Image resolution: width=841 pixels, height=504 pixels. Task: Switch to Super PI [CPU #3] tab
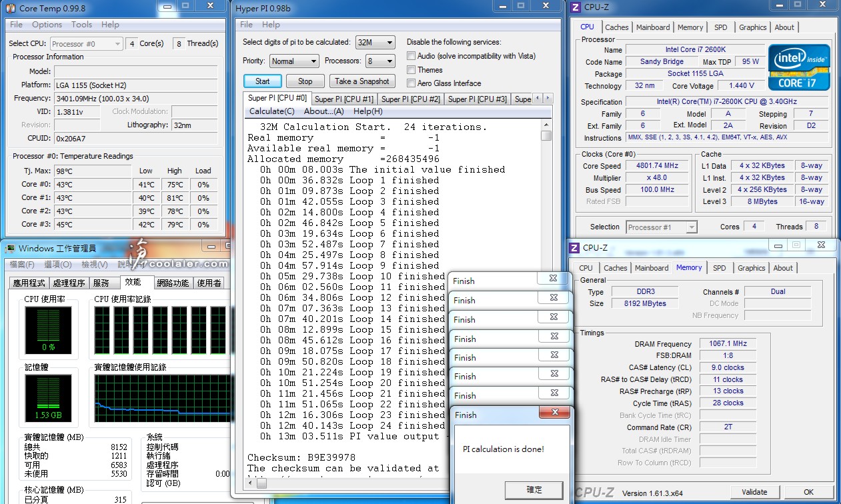[x=478, y=99]
